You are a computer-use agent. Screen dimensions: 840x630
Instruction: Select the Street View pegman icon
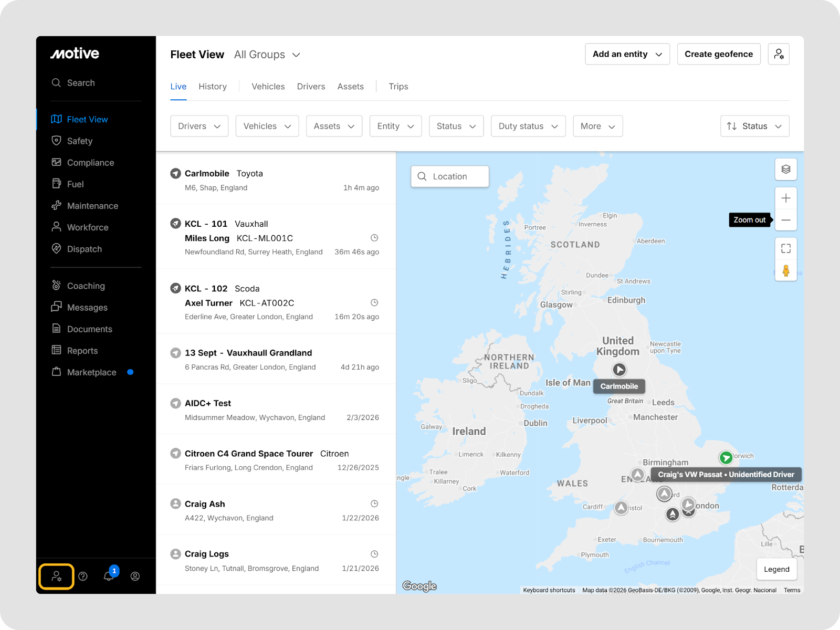pyautogui.click(x=785, y=270)
